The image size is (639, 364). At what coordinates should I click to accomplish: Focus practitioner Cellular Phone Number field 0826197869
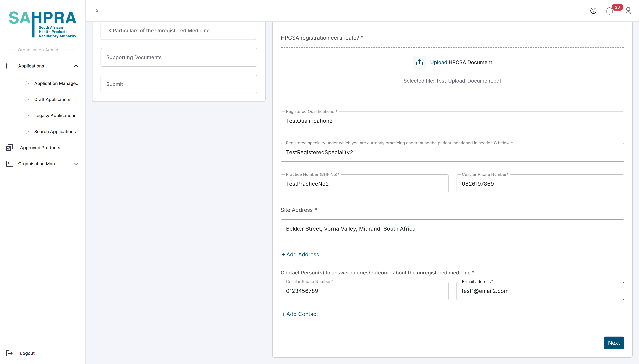click(x=540, y=184)
